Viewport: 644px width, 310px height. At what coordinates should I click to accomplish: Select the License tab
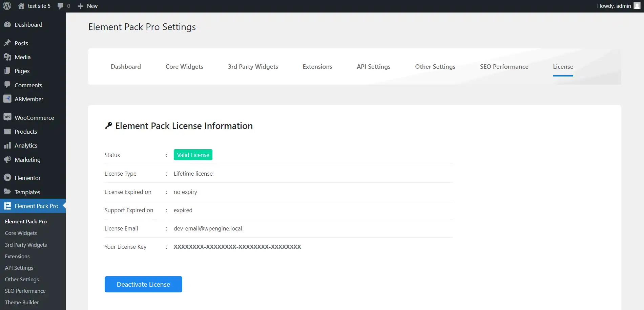pyautogui.click(x=563, y=67)
